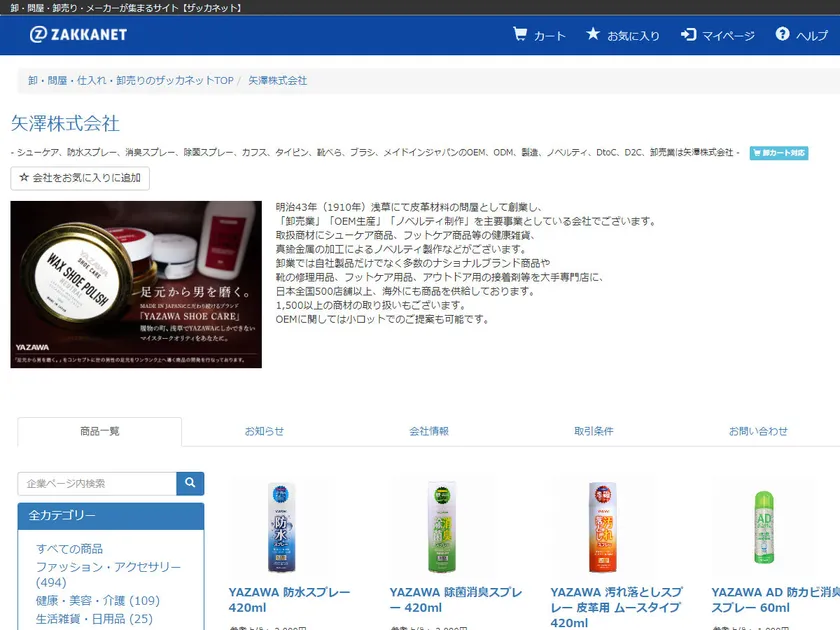Click the My Page login icon
The width and height of the screenshot is (840, 630).
click(x=688, y=35)
